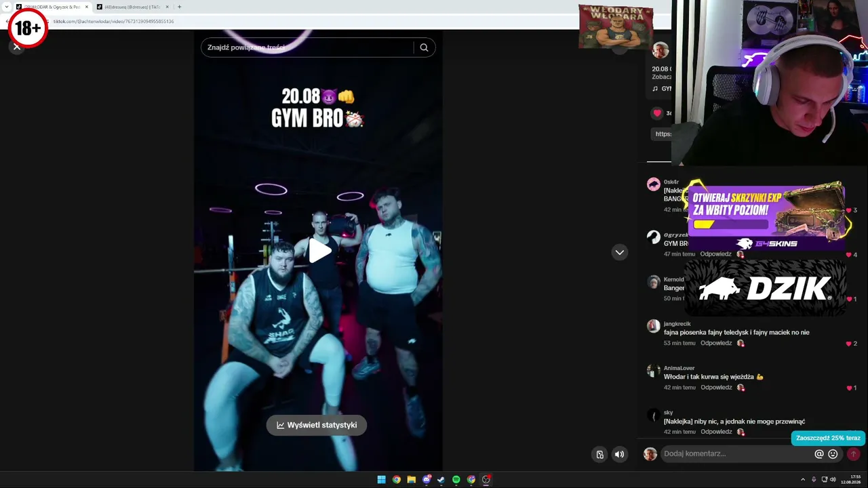The height and width of the screenshot is (488, 868).
Task: Open the Windows Start menu
Action: 381,480
